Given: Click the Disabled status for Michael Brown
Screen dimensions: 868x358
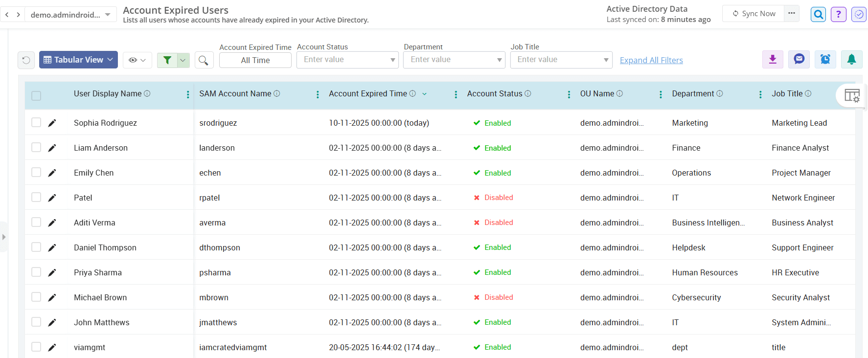Looking at the screenshot, I should [493, 297].
